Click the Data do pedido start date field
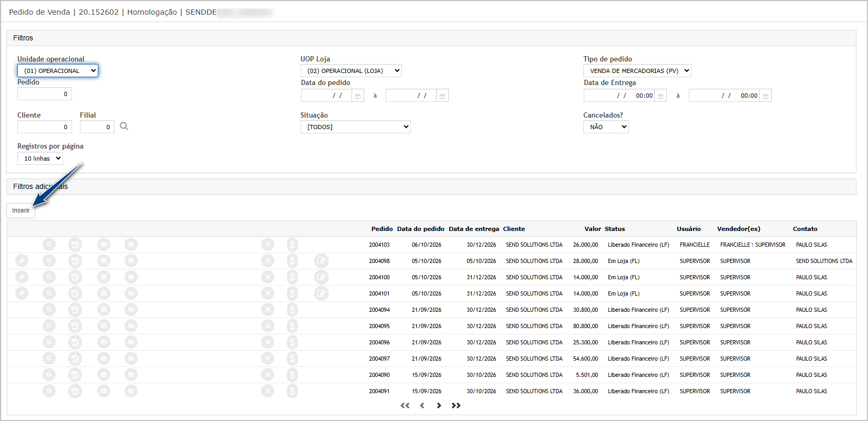Image resolution: width=868 pixels, height=421 pixels. (x=326, y=96)
